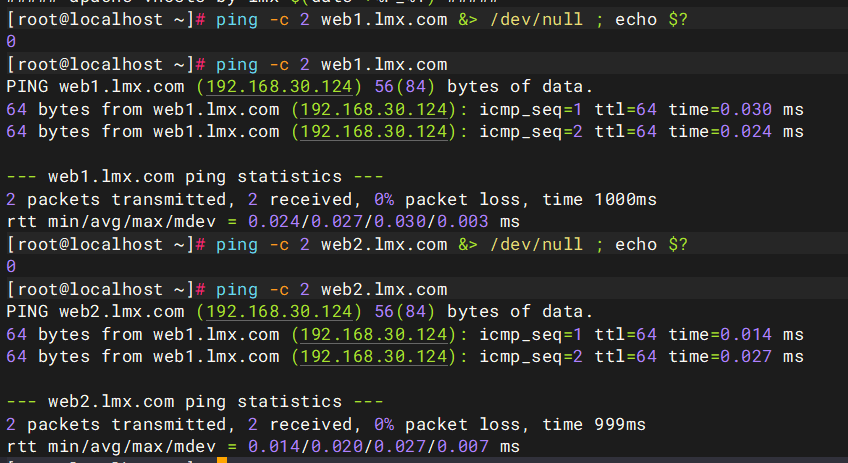Click the IP address in the time=0.024 row
This screenshot has height=463, width=848.
tap(374, 131)
